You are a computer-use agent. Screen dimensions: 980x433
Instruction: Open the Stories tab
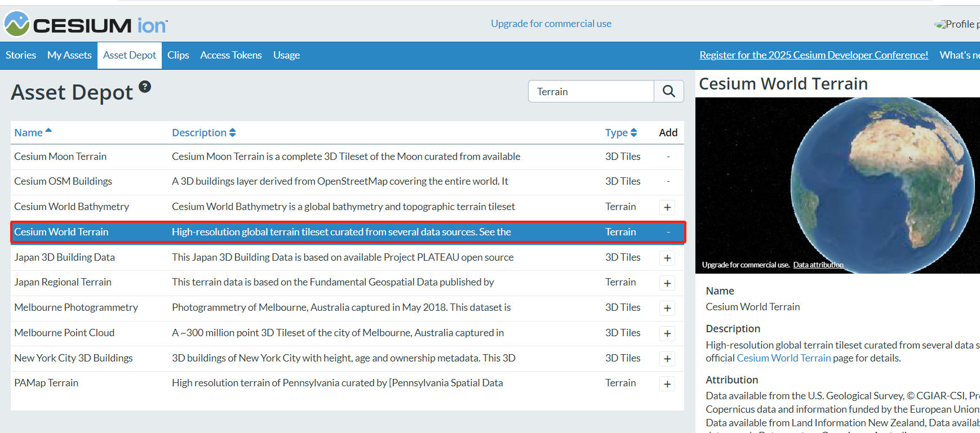coord(21,55)
